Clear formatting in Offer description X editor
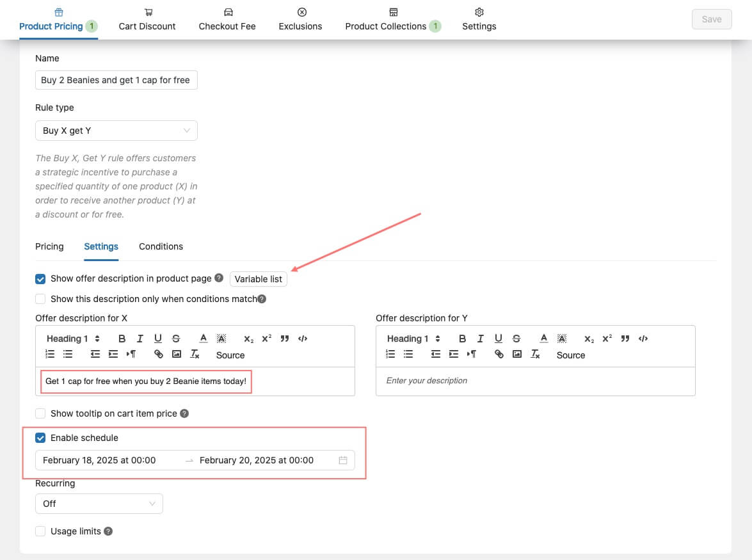 click(196, 354)
